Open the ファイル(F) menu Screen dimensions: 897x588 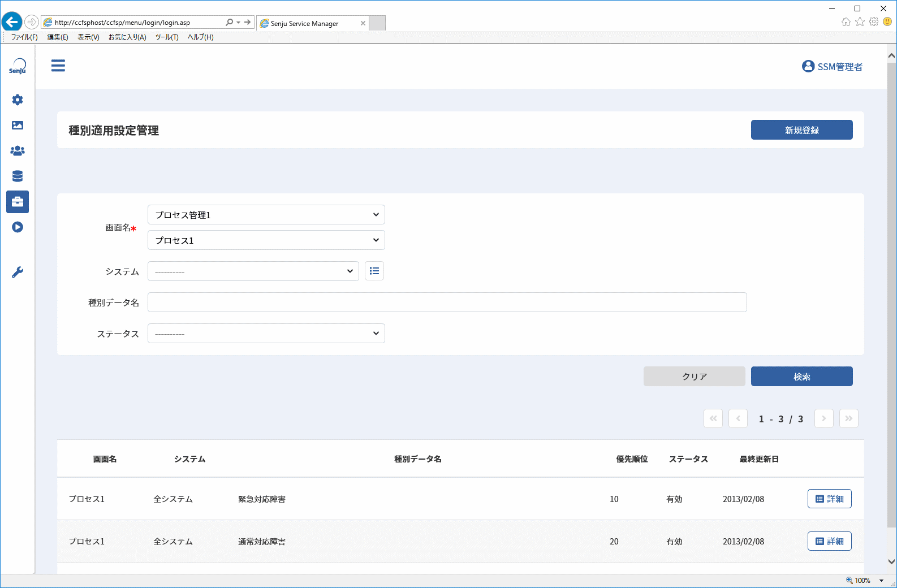24,37
